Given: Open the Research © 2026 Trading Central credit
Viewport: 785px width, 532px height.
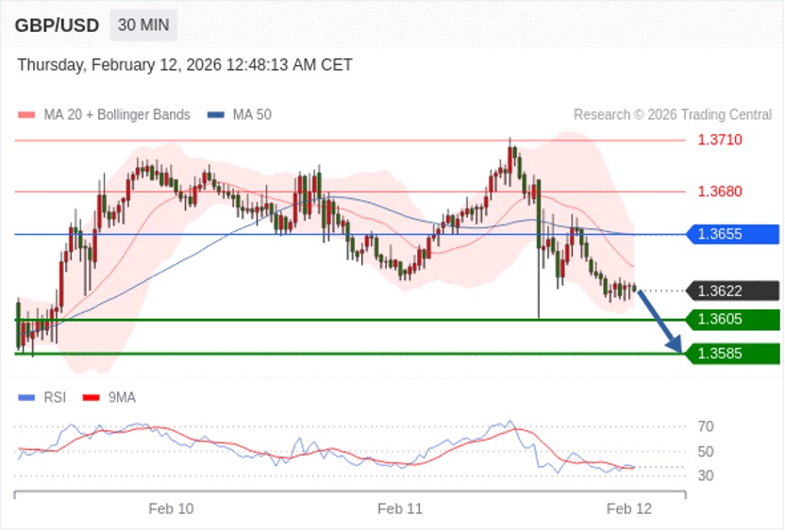Looking at the screenshot, I should (672, 115).
